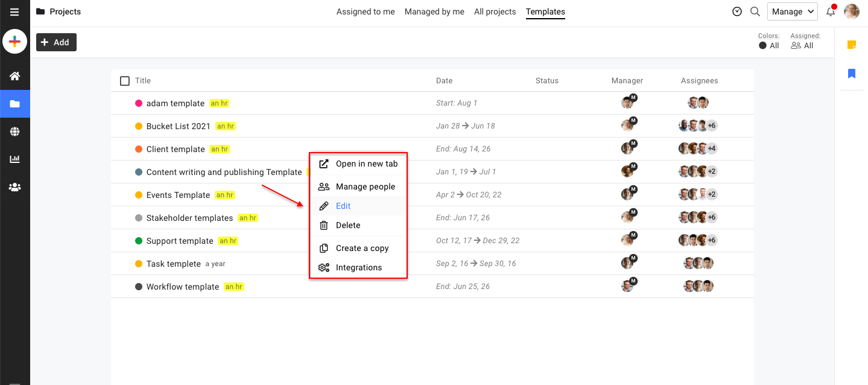The width and height of the screenshot is (868, 385).
Task: Open the Events Template project
Action: 179,195
